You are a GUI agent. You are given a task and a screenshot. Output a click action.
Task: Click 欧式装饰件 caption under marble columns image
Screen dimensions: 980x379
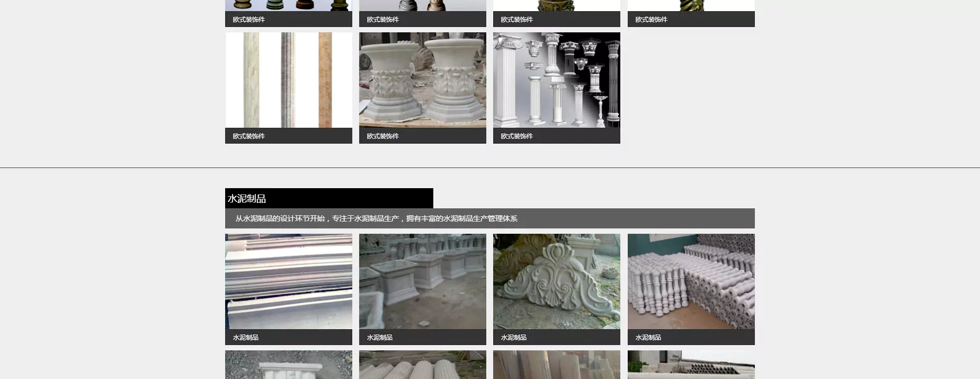coord(249,136)
